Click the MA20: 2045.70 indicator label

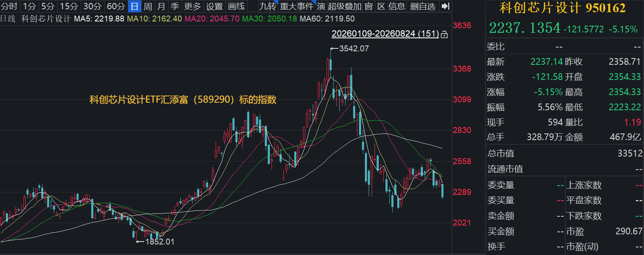click(x=212, y=19)
